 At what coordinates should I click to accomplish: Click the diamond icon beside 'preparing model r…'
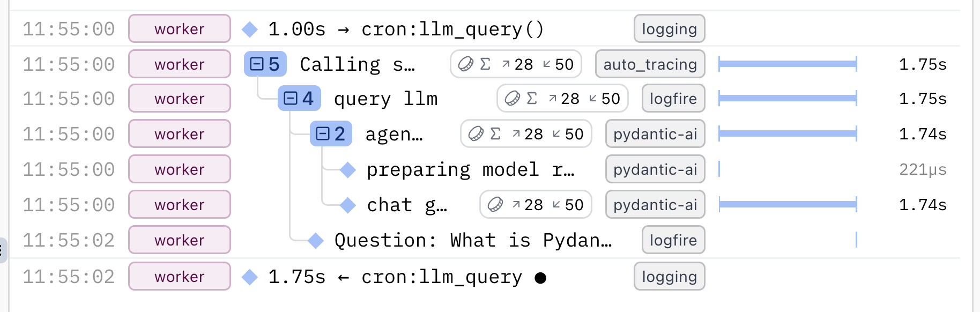pos(348,170)
